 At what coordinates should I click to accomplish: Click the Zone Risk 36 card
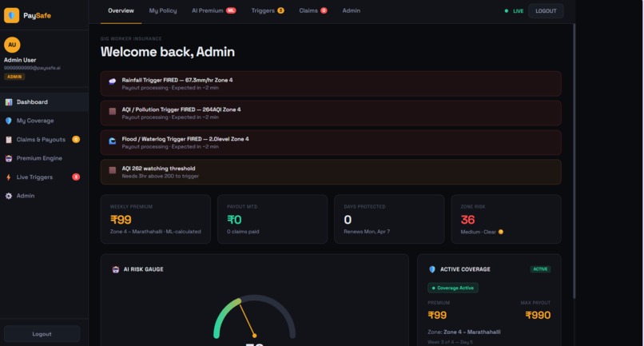pos(506,220)
